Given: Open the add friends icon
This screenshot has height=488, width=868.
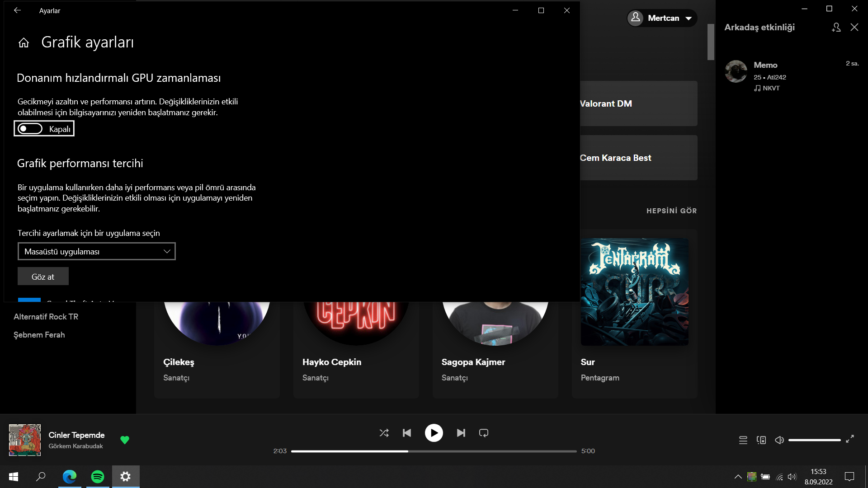Looking at the screenshot, I should 836,27.
